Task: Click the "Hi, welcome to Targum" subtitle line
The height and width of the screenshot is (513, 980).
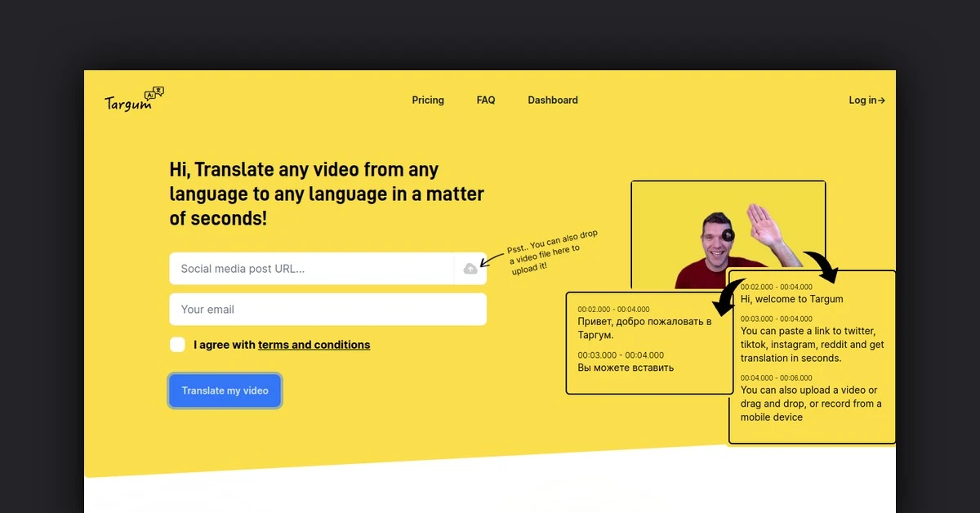Action: click(x=791, y=299)
